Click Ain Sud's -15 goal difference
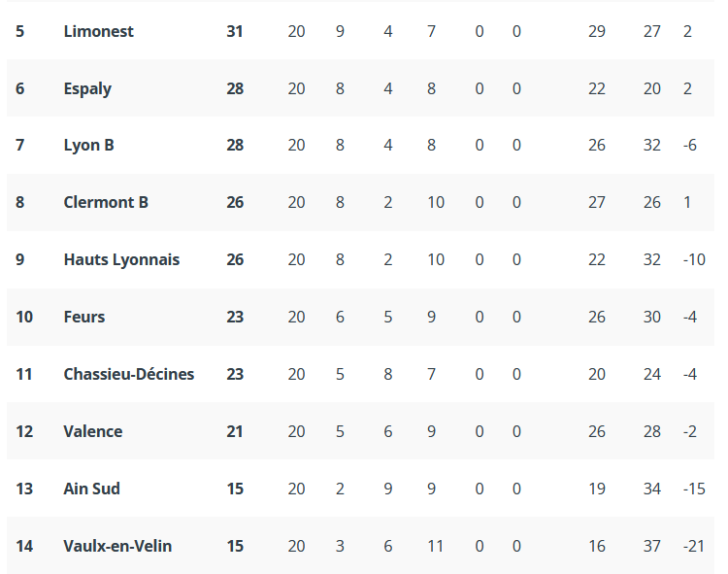Image resolution: width=728 pixels, height=574 pixels. (694, 489)
